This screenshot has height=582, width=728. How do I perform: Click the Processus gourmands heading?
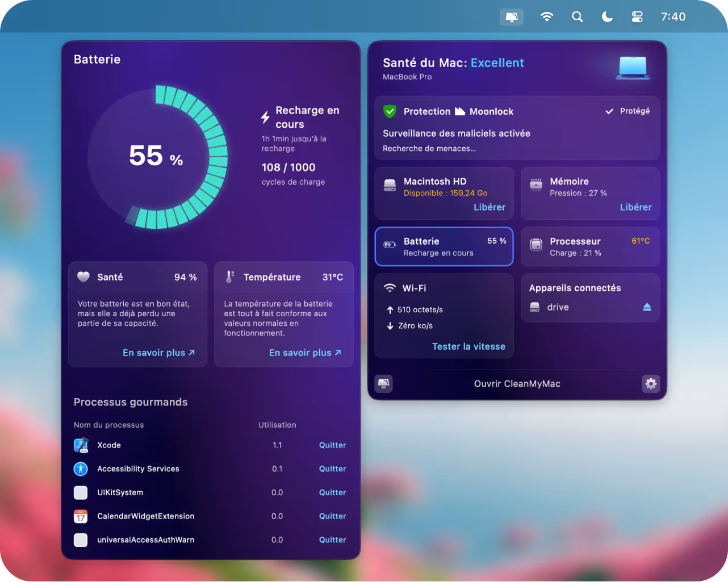click(x=131, y=402)
